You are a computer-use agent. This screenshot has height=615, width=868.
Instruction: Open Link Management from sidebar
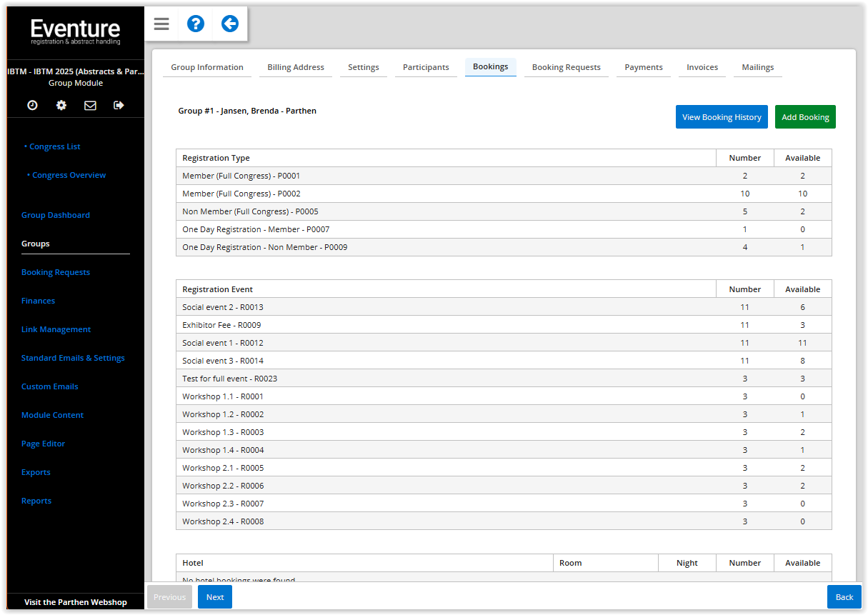(x=56, y=329)
